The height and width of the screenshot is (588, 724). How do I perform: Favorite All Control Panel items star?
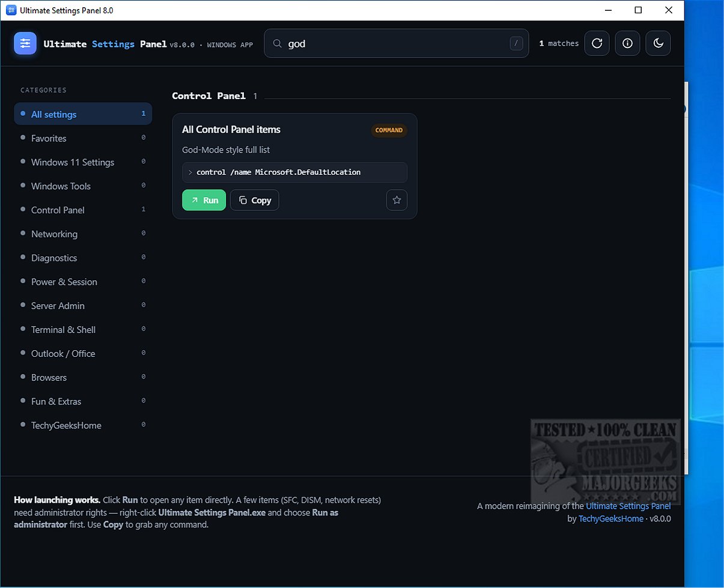click(x=397, y=200)
